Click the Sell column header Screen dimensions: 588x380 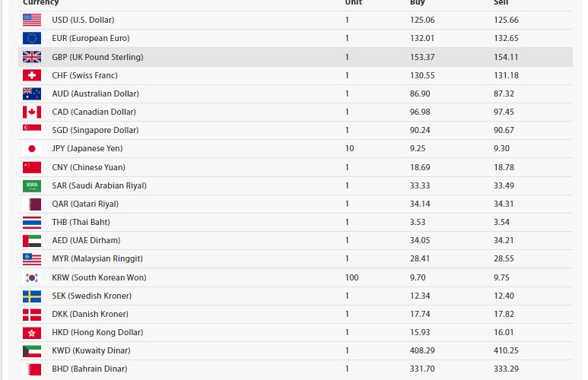coord(501,3)
